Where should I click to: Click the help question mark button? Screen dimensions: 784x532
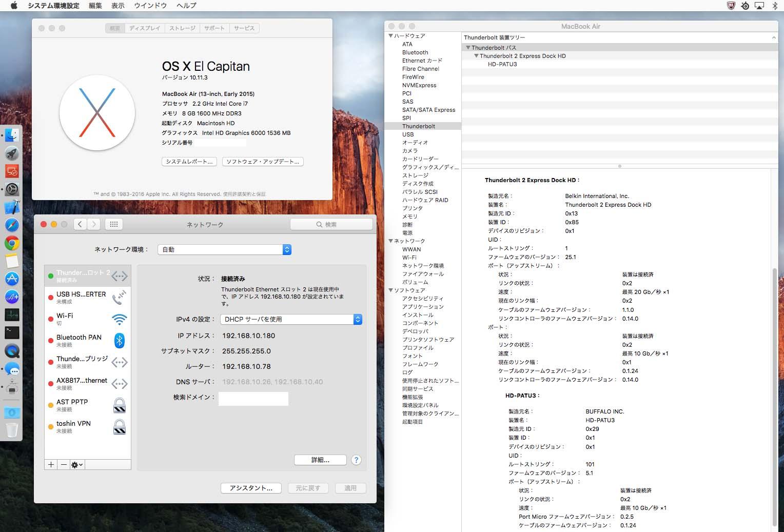tap(356, 460)
